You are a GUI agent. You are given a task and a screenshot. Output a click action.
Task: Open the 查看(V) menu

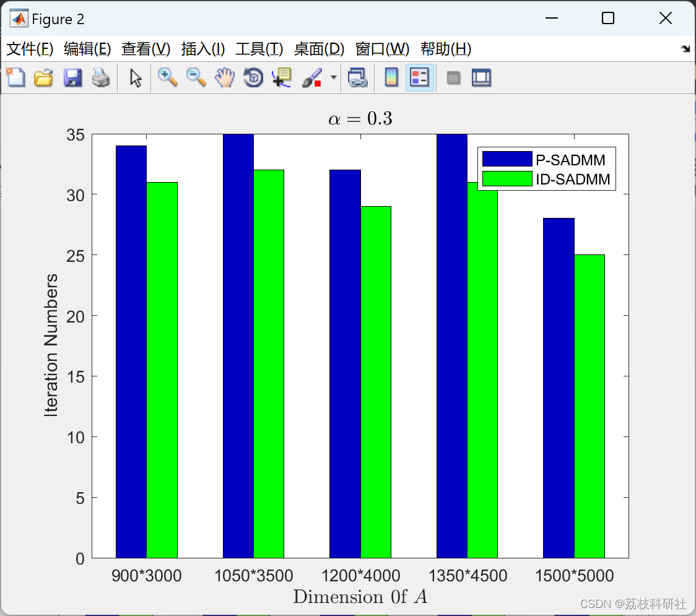pos(146,49)
